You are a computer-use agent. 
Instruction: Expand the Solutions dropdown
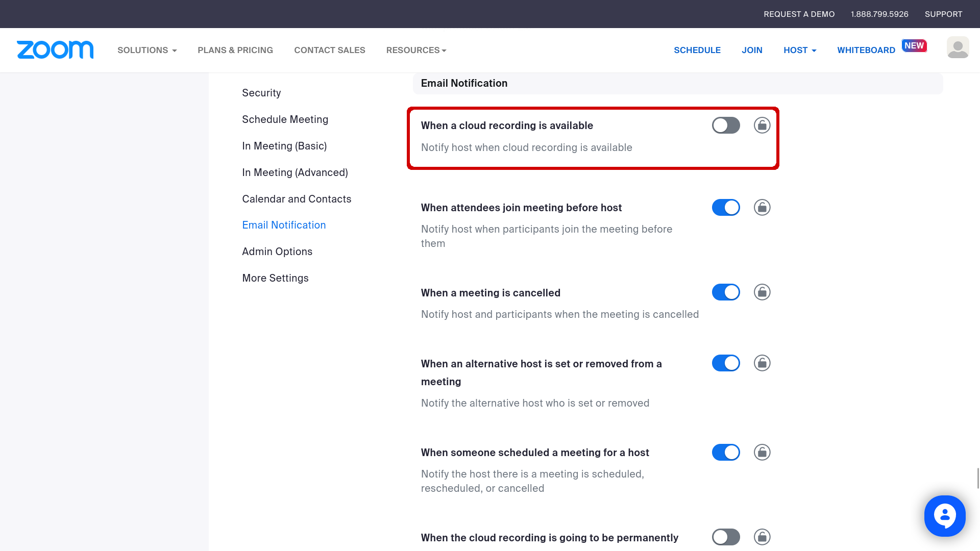tap(147, 50)
